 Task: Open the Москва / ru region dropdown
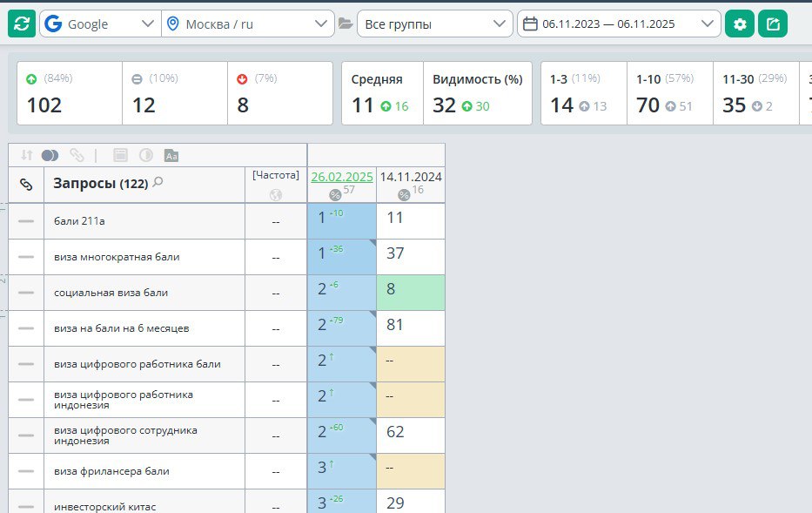pos(248,24)
